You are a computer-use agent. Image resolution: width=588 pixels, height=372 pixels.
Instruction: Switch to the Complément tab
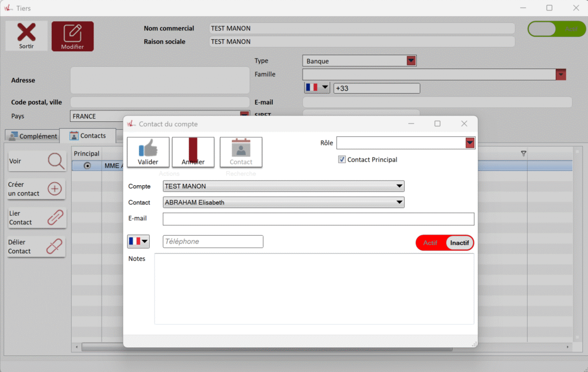tap(32, 136)
